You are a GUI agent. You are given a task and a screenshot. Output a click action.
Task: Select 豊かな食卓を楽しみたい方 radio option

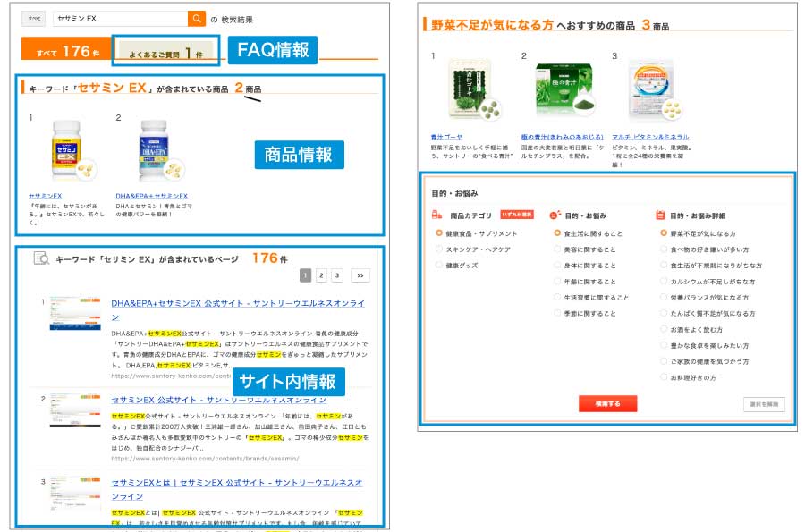[x=664, y=345]
